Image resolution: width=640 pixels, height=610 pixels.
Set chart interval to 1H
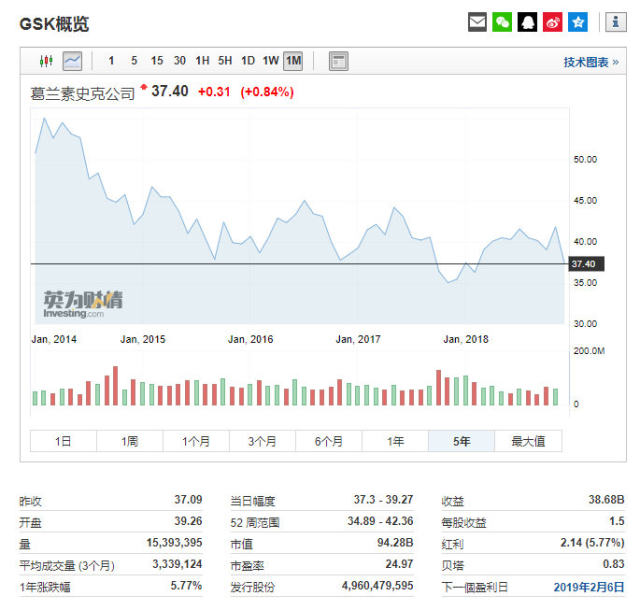[202, 61]
